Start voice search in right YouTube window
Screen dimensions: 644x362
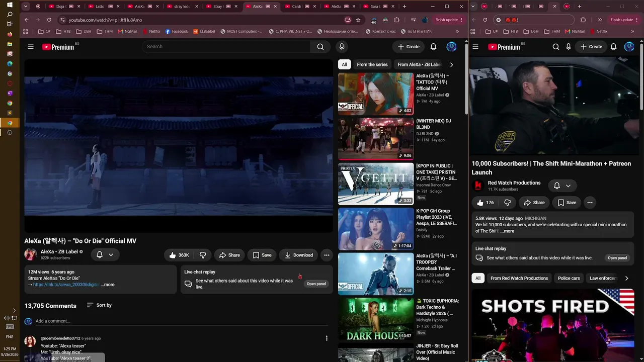tap(569, 47)
